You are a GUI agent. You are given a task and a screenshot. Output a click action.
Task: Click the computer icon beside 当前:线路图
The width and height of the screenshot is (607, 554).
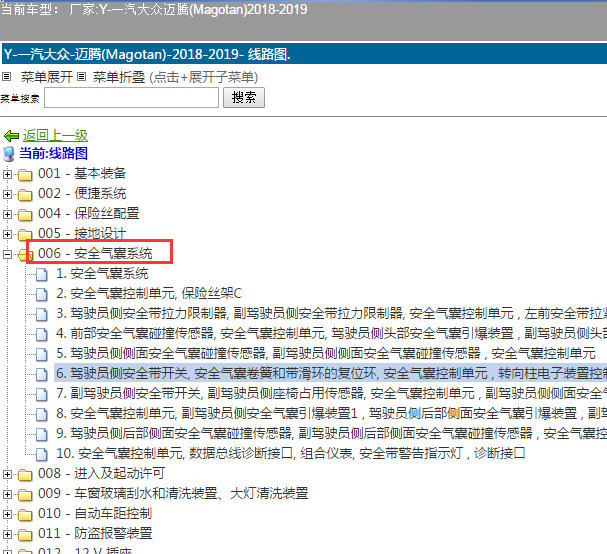[x=9, y=154]
